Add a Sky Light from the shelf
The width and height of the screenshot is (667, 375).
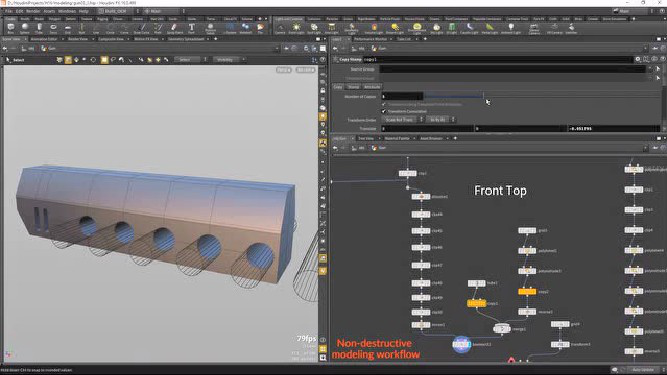tap(436, 28)
